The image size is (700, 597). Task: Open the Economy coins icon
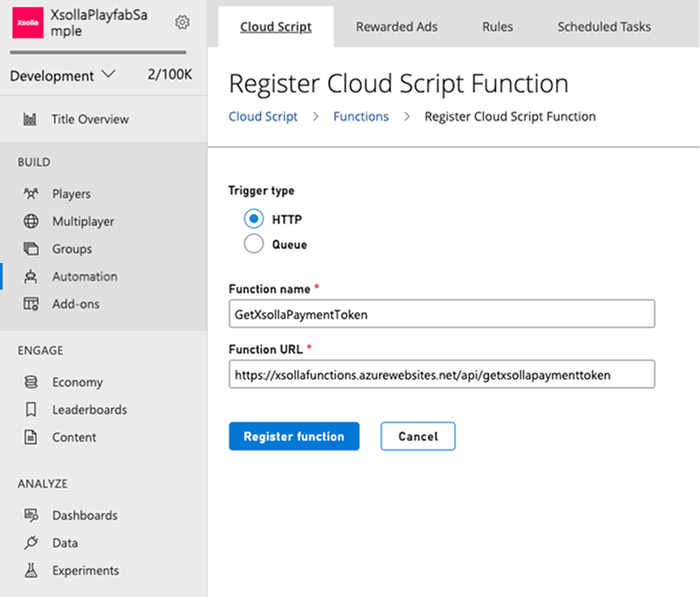click(x=31, y=382)
